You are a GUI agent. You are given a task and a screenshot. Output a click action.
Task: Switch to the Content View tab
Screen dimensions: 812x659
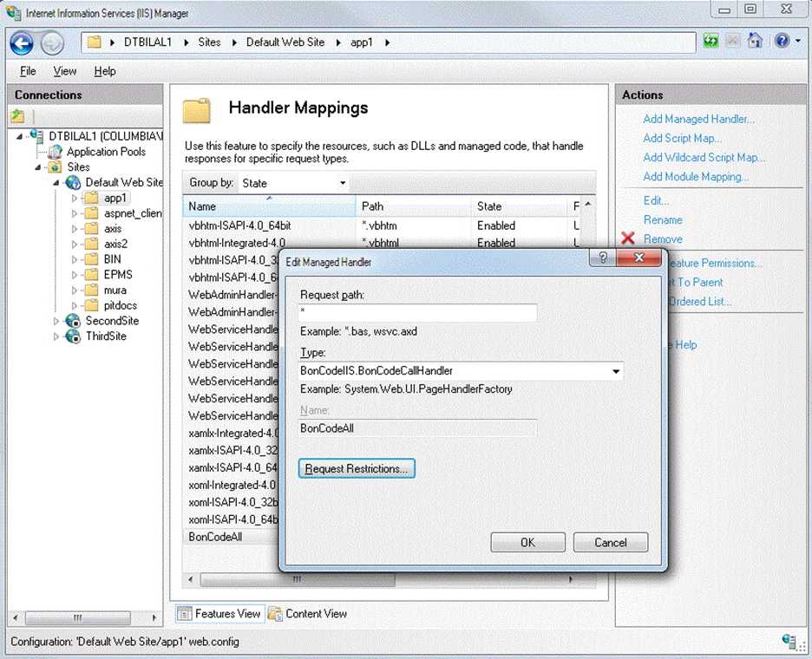pyautogui.click(x=308, y=614)
